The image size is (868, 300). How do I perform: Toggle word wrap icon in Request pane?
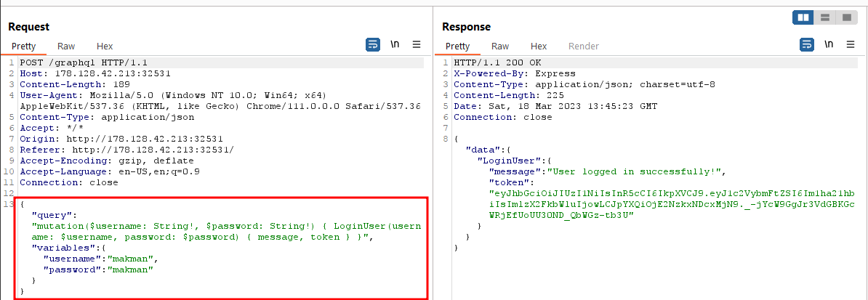point(372,44)
